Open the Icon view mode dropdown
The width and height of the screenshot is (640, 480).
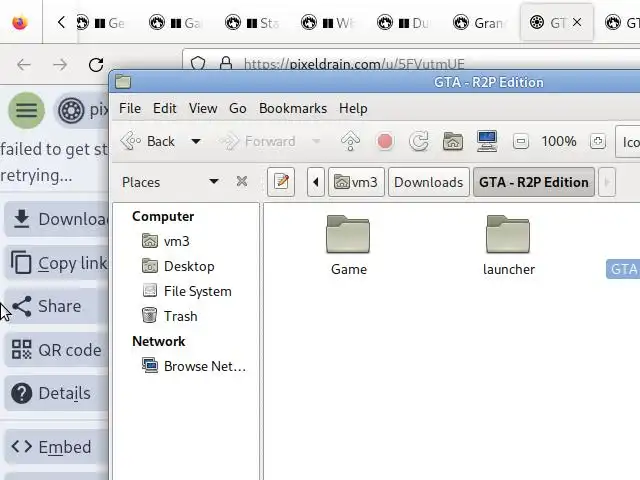[x=628, y=142]
